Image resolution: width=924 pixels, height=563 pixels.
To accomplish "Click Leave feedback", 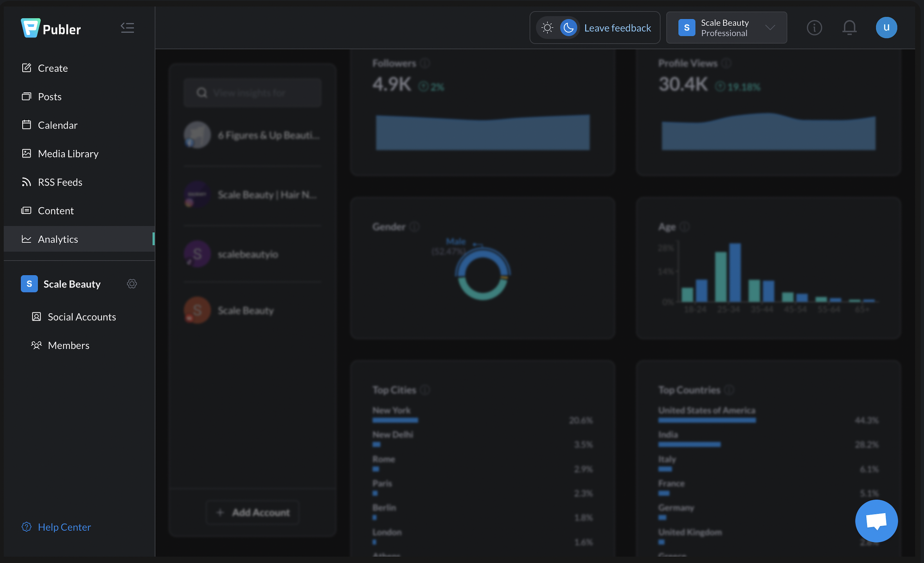I will point(618,28).
